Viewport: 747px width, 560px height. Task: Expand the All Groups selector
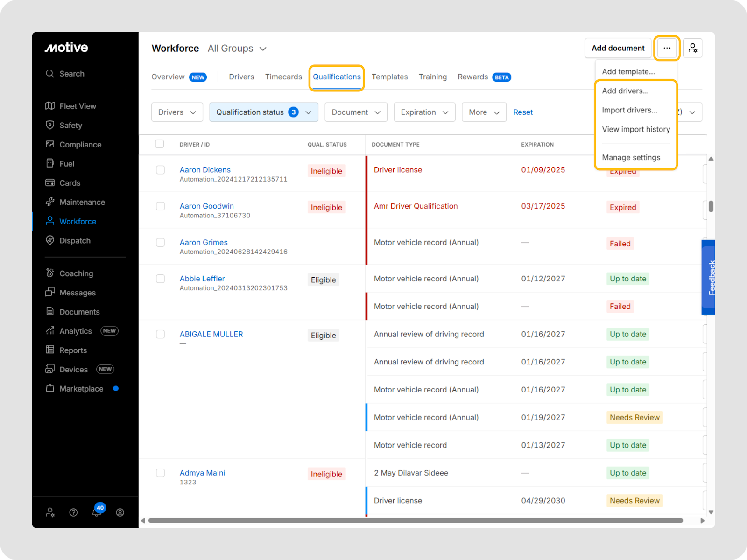tap(237, 49)
